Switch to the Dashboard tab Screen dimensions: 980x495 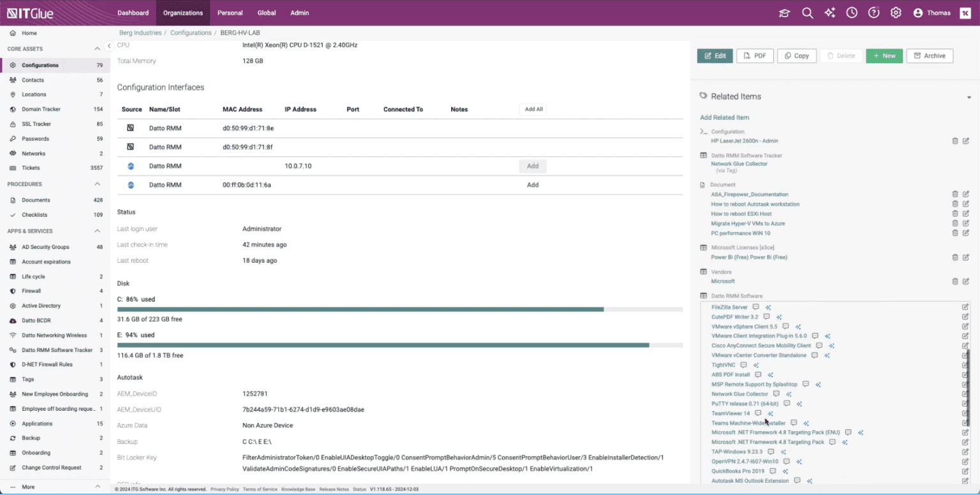[133, 13]
